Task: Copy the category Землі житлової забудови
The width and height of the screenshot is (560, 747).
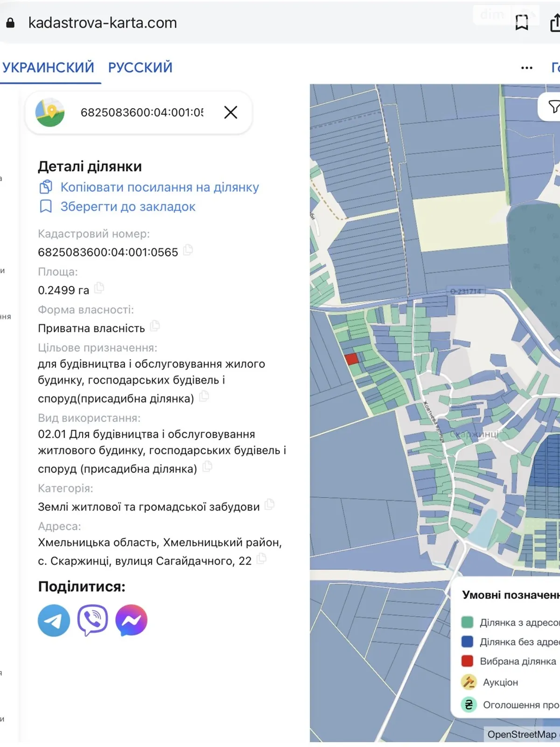Action: 269,505
